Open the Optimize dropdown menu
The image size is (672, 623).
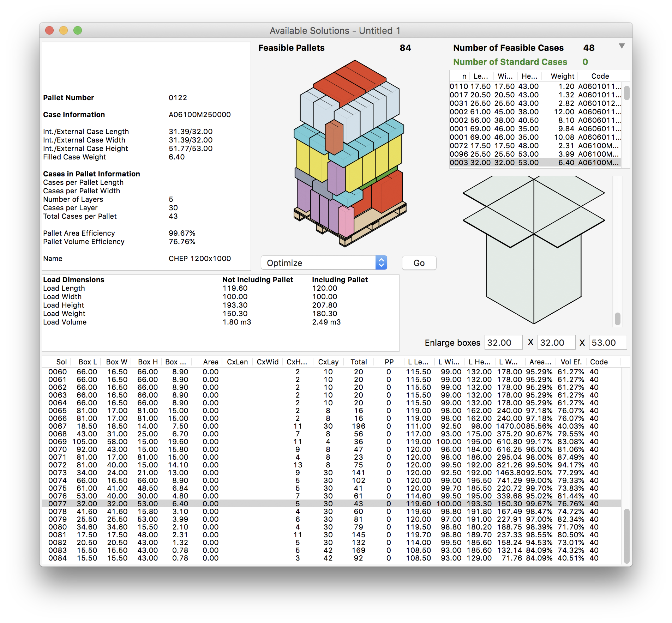[x=324, y=263]
